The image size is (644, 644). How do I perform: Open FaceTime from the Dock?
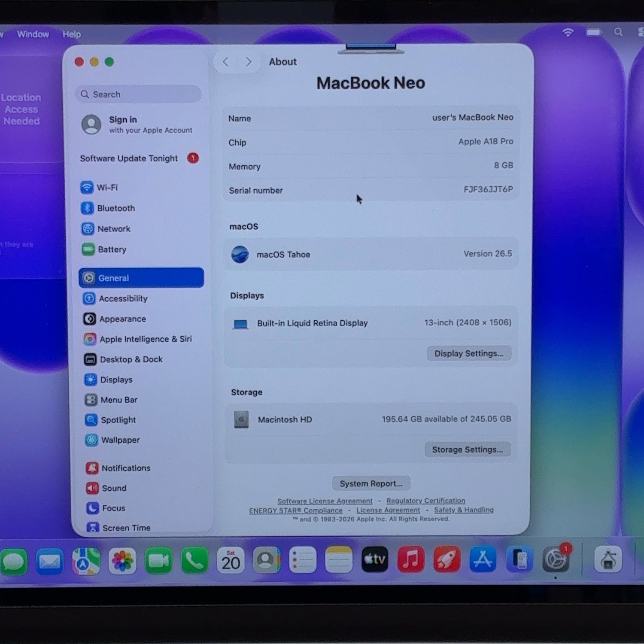point(158,561)
